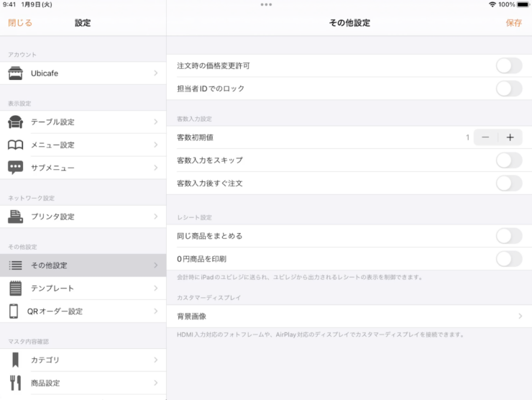Click the printer icon for プリンタ設定

click(x=15, y=217)
